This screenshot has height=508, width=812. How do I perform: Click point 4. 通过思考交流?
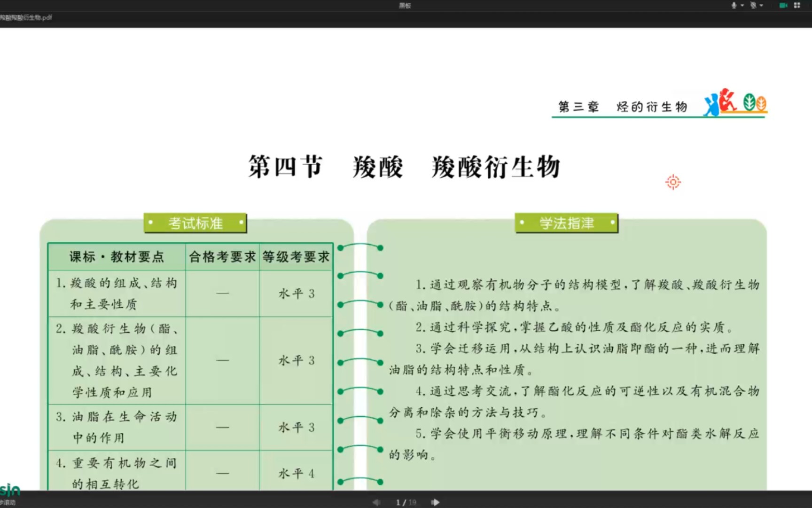tap(574, 402)
